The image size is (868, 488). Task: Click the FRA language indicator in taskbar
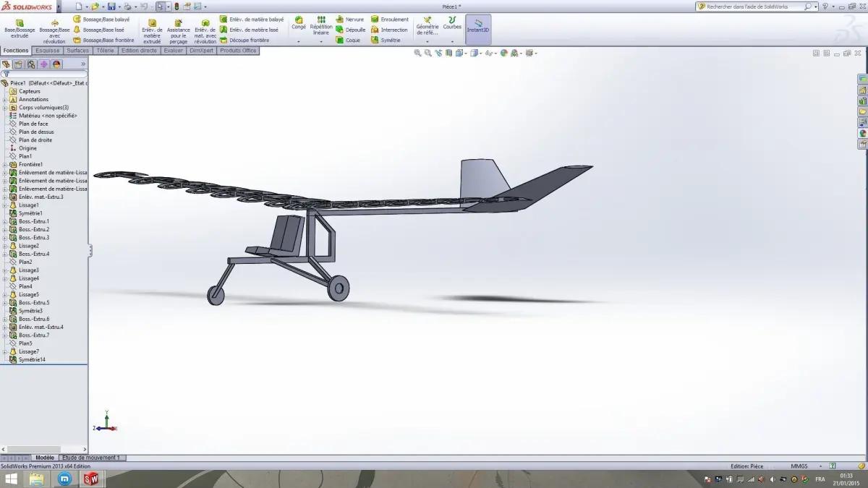tap(820, 479)
